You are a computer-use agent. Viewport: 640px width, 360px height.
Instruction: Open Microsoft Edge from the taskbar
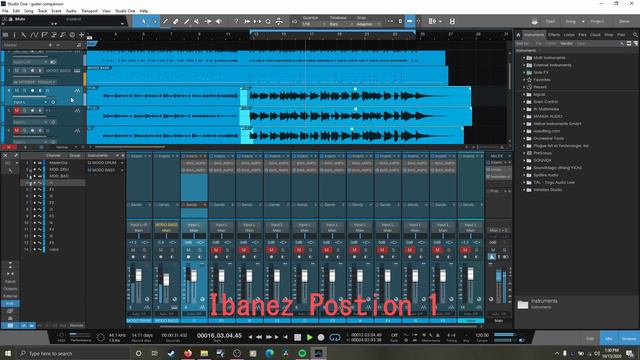click(x=269, y=353)
